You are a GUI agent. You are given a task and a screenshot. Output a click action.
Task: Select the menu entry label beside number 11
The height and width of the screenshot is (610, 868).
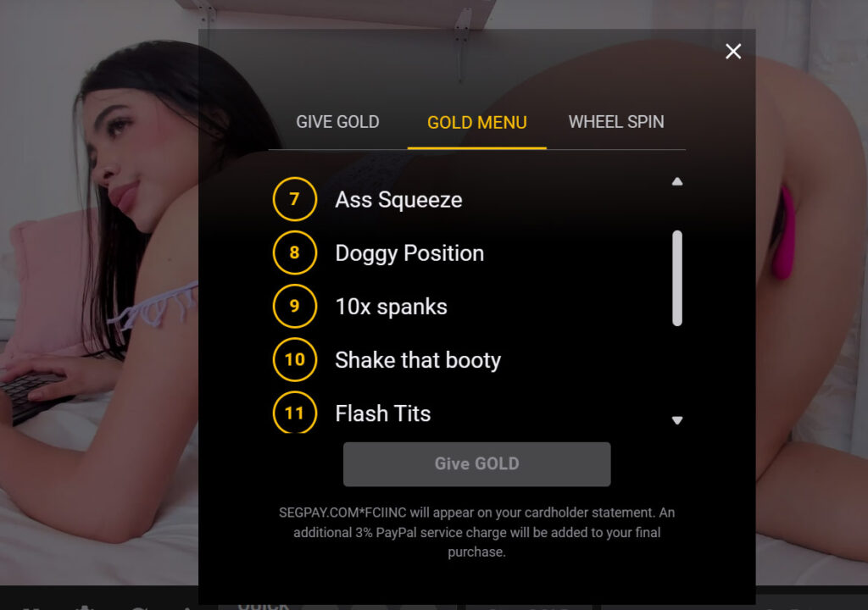point(383,413)
